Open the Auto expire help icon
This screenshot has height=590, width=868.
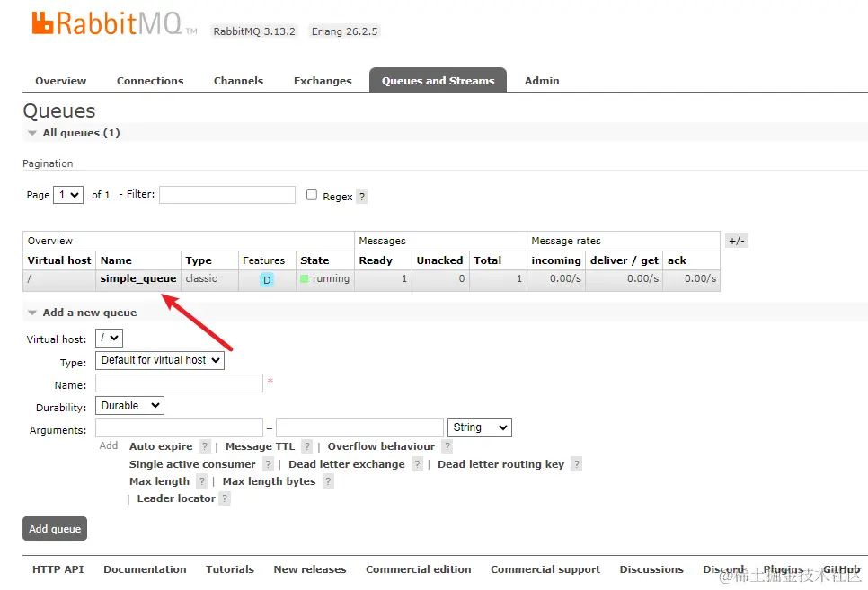pos(205,446)
